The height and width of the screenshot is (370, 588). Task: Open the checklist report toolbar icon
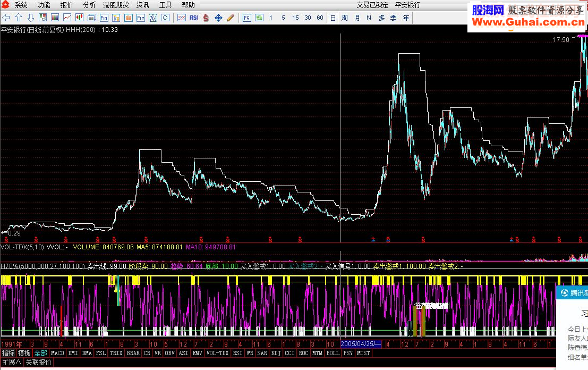pos(42,18)
